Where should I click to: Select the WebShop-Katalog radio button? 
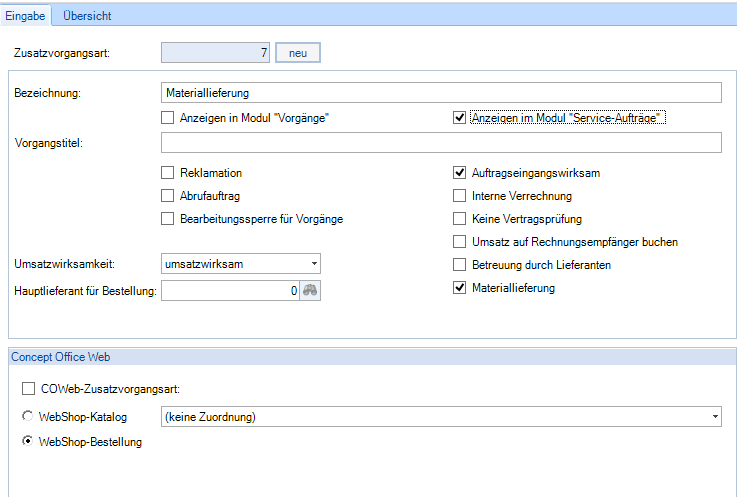tap(26, 417)
